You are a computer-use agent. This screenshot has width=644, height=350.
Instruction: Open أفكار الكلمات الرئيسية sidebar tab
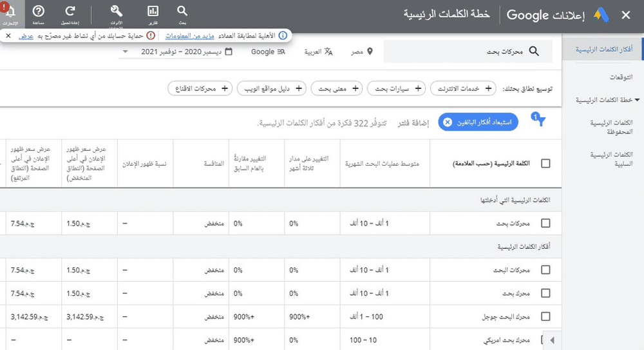pyautogui.click(x=603, y=50)
